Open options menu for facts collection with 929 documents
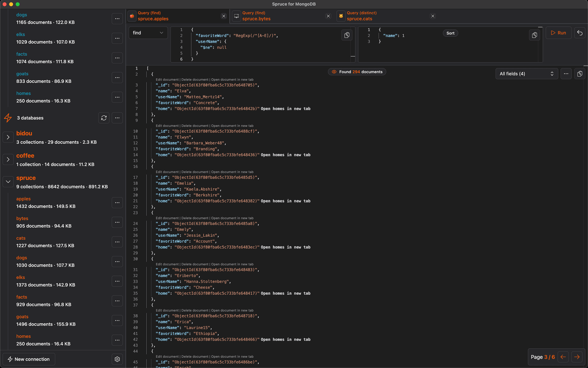 pyautogui.click(x=117, y=301)
